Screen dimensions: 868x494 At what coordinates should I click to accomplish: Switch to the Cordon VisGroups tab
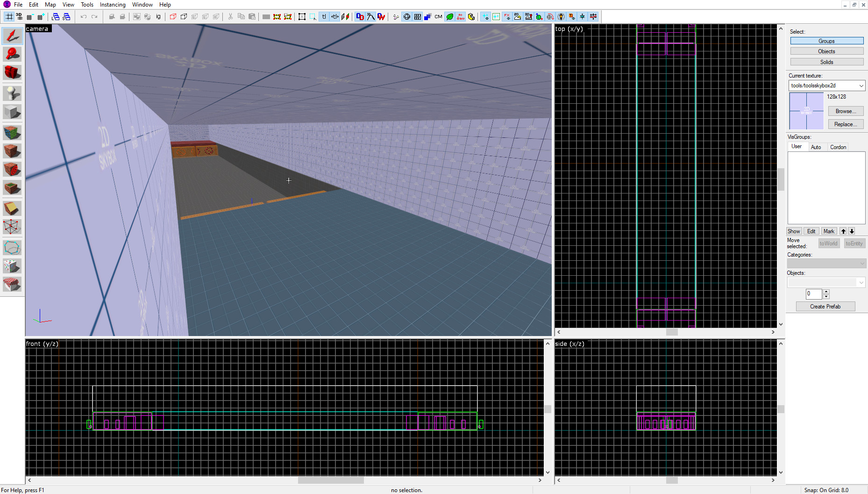[838, 147]
